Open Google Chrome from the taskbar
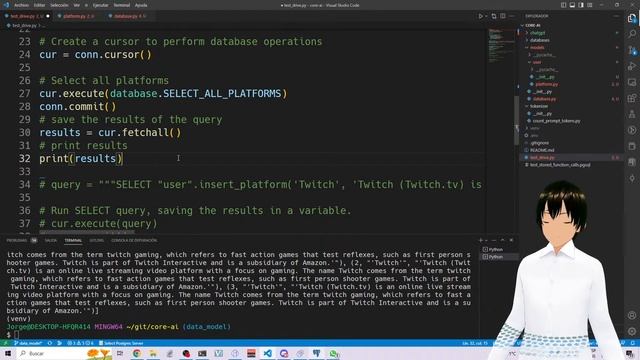The height and width of the screenshot is (360, 640). [x=137, y=353]
